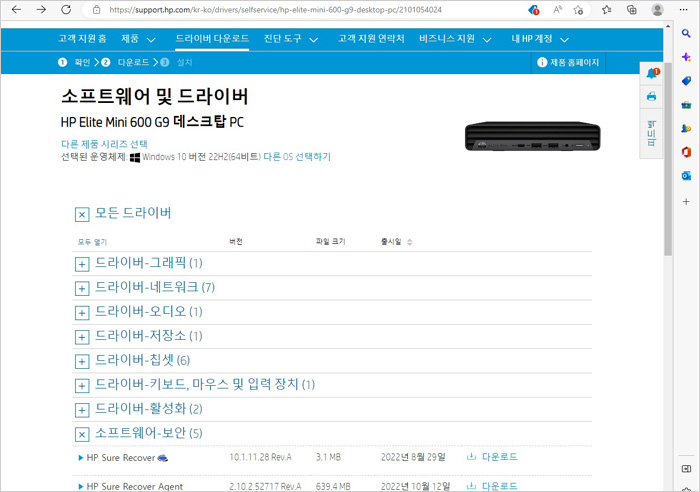Open the 비즈니스 지원 dropdown menu

[455, 39]
